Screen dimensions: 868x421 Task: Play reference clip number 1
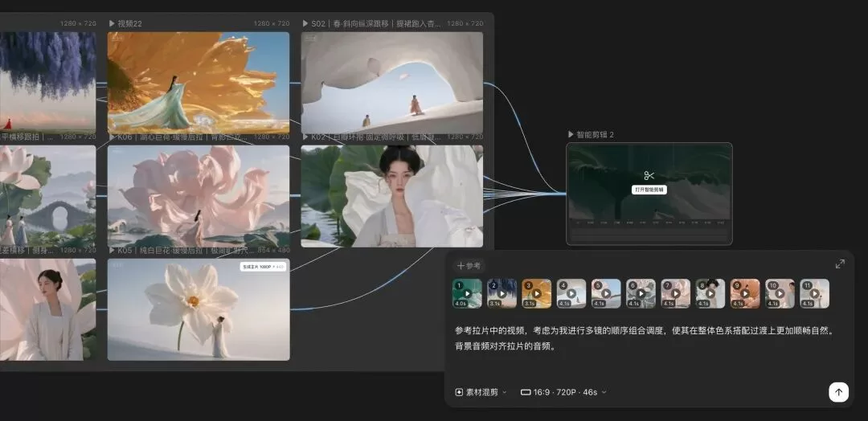pyautogui.click(x=467, y=293)
